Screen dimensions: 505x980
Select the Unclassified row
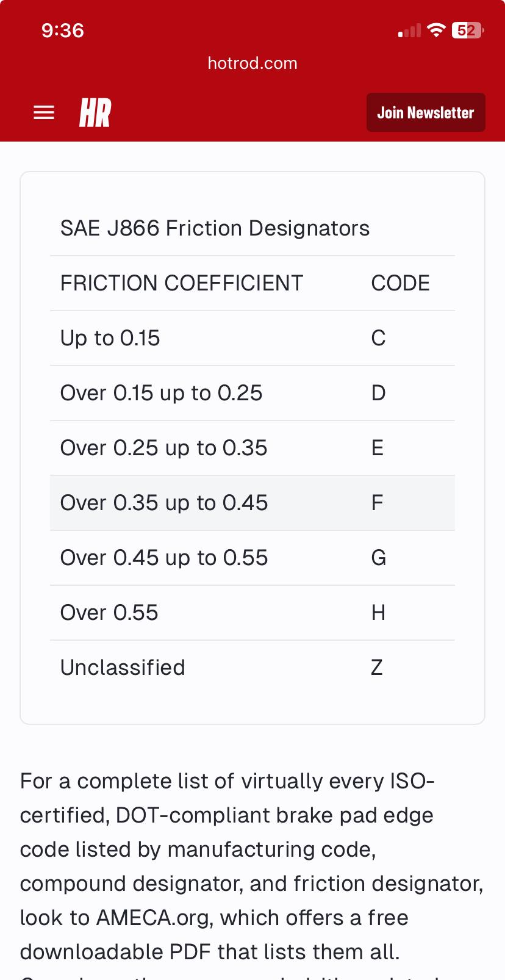(253, 668)
